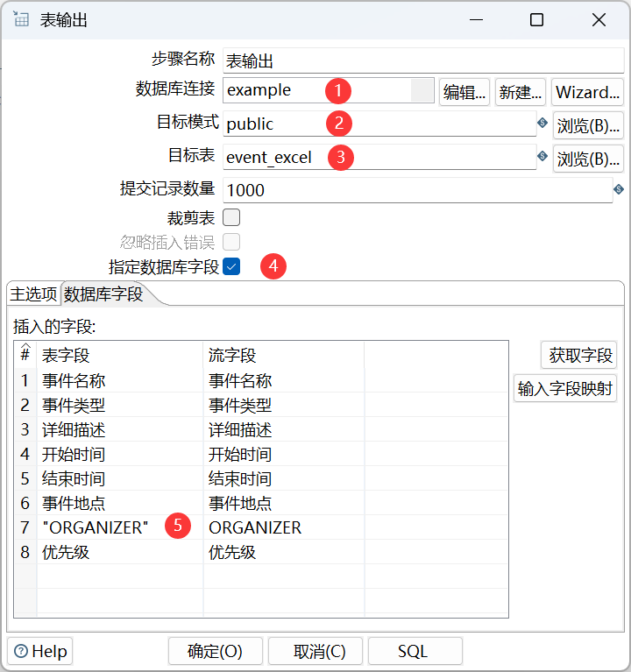Select 流字段 cell 事件名称 in row 1
The height and width of the screenshot is (672, 631).
(x=284, y=380)
